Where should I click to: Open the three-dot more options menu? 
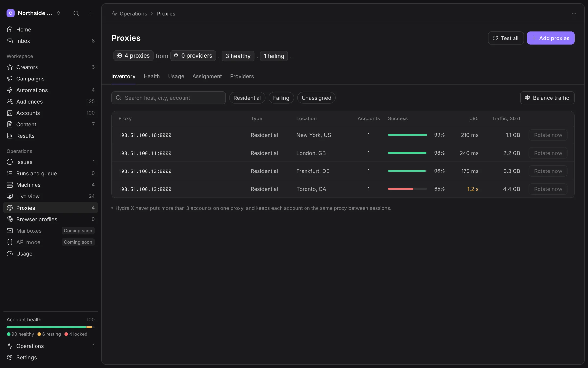[x=574, y=13]
